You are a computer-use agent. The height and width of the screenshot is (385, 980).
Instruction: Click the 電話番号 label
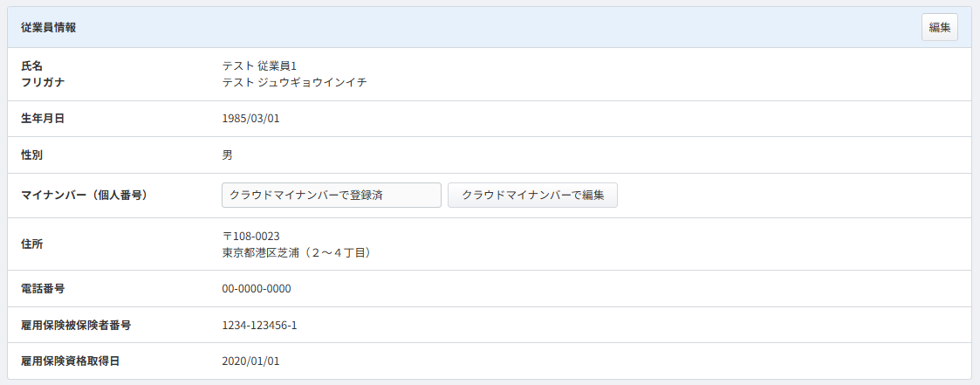43,289
